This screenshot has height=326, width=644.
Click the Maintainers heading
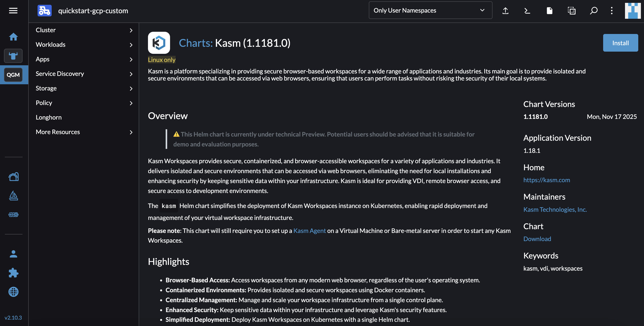click(x=544, y=197)
